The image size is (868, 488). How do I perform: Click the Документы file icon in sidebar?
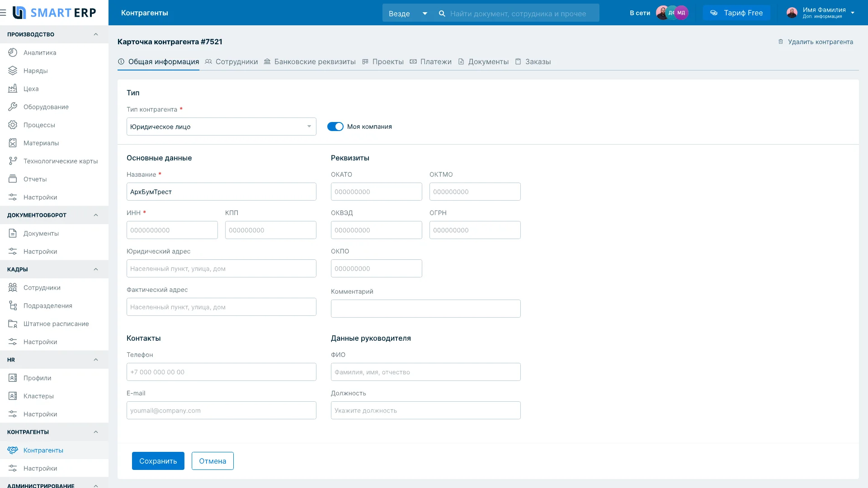coord(13,233)
